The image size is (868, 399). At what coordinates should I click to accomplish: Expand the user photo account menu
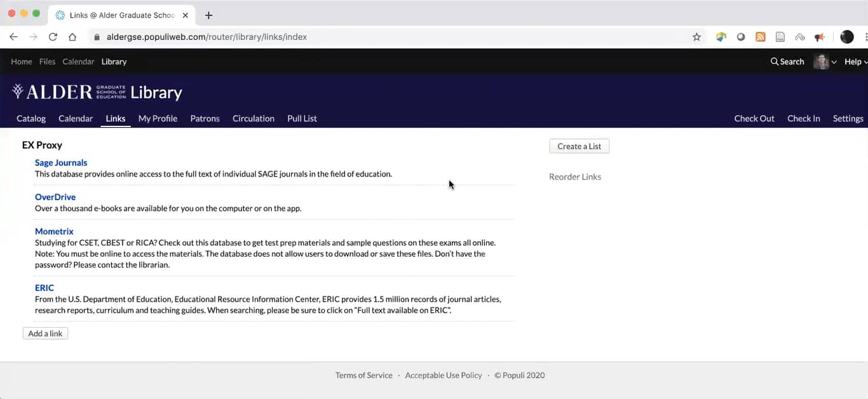click(825, 62)
